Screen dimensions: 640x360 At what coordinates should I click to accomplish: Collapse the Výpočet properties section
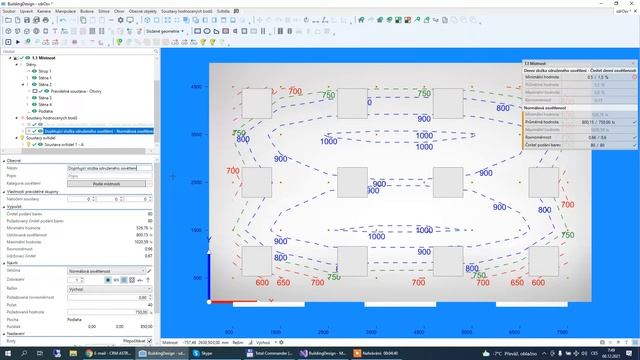[x=4, y=207]
